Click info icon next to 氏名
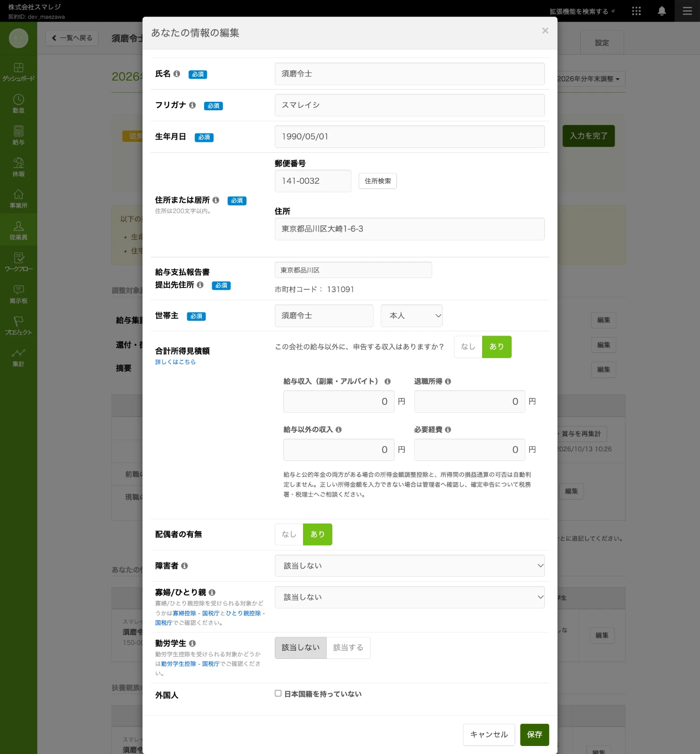The image size is (700, 754). click(x=177, y=74)
